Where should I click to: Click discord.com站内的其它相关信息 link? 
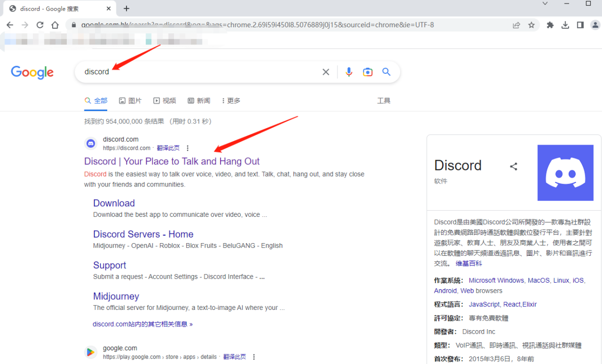click(x=143, y=324)
